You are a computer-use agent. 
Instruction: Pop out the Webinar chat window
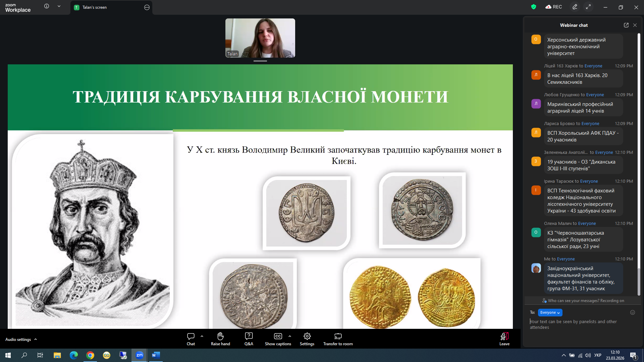click(626, 25)
